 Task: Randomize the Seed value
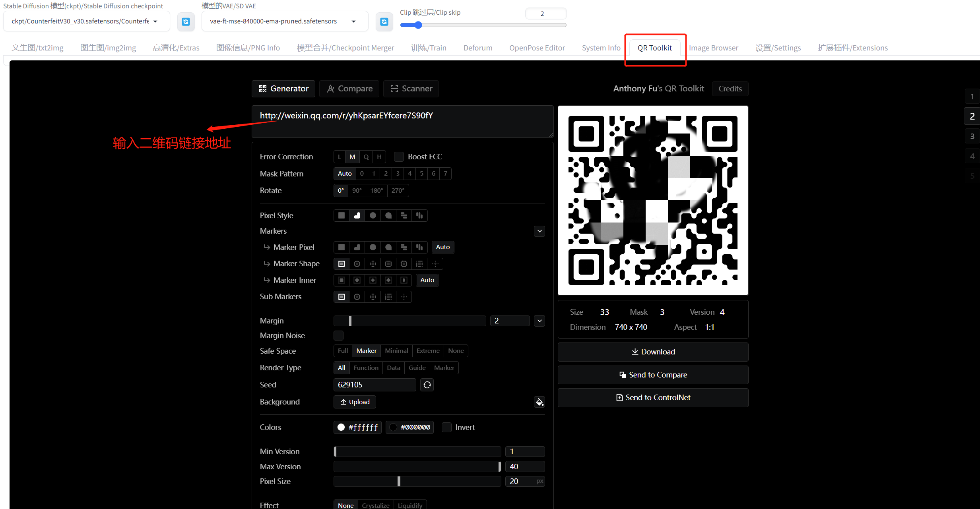coord(427,385)
